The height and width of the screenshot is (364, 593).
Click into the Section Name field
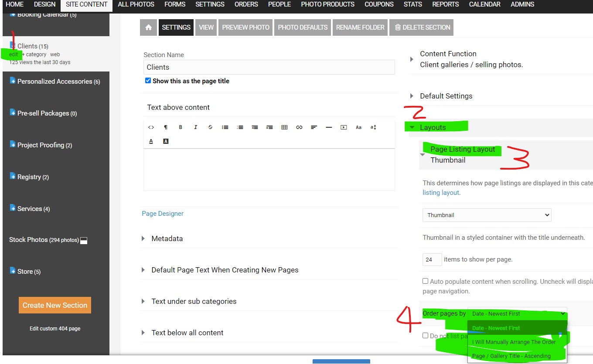[x=269, y=67]
